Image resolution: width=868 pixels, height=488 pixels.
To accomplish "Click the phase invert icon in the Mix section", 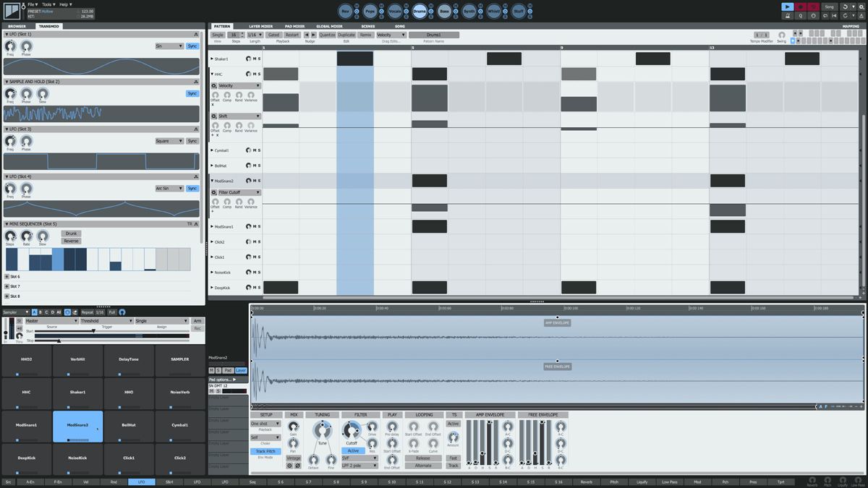I will (297, 466).
